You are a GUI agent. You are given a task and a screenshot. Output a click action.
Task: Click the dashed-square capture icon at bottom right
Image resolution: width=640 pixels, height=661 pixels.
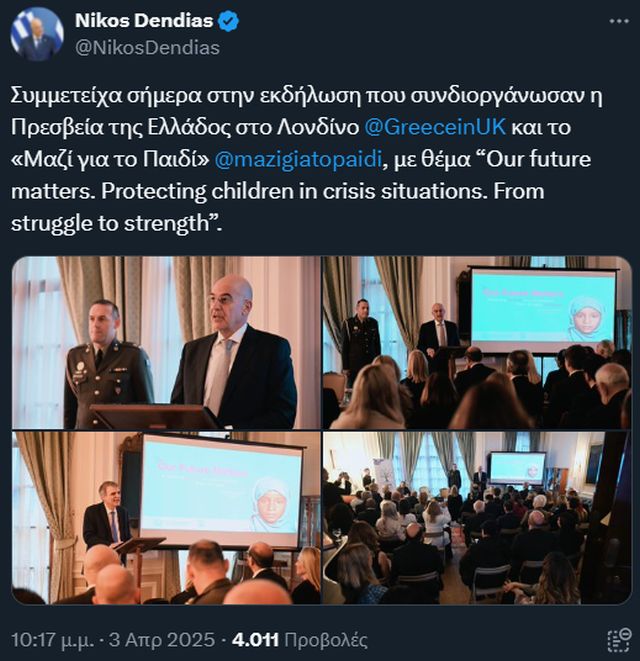coord(618,640)
